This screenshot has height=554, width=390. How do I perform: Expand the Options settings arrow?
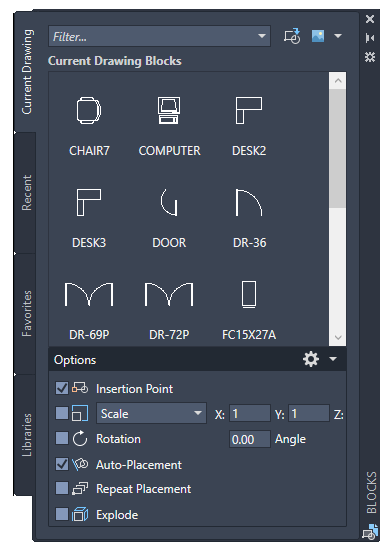click(x=333, y=359)
